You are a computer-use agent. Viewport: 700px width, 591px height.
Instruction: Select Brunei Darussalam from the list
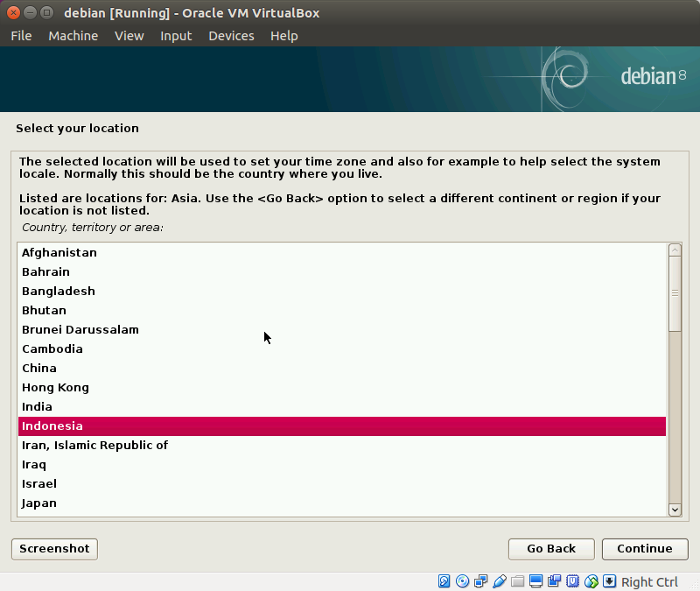click(x=342, y=329)
